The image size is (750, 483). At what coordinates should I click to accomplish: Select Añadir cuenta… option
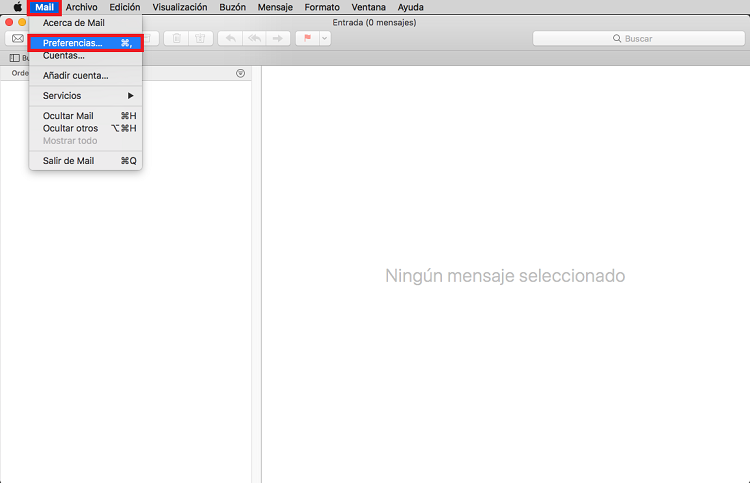point(86,76)
